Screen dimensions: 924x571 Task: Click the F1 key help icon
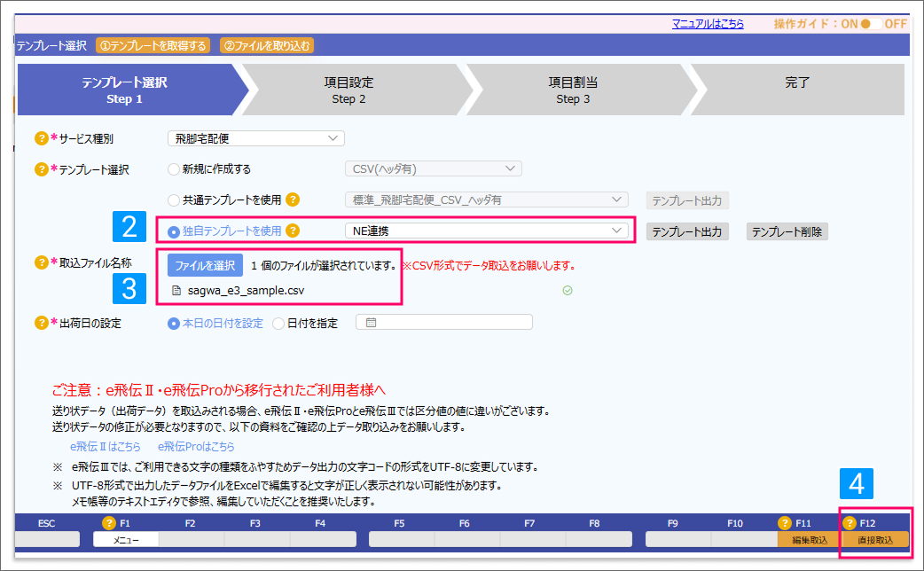[x=109, y=523]
